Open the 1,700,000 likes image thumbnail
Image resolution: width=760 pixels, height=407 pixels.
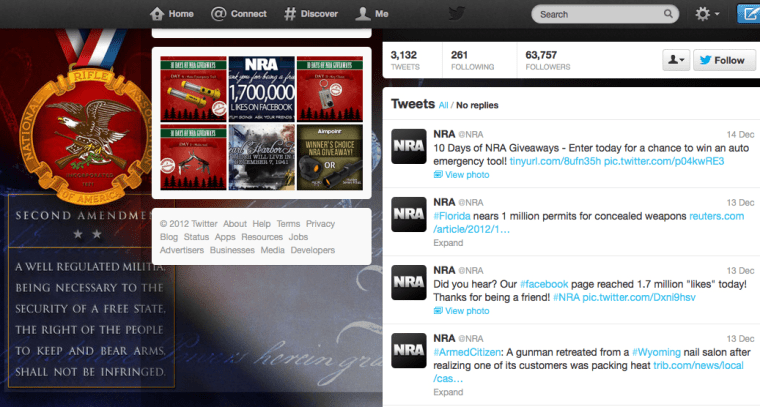[x=262, y=89]
